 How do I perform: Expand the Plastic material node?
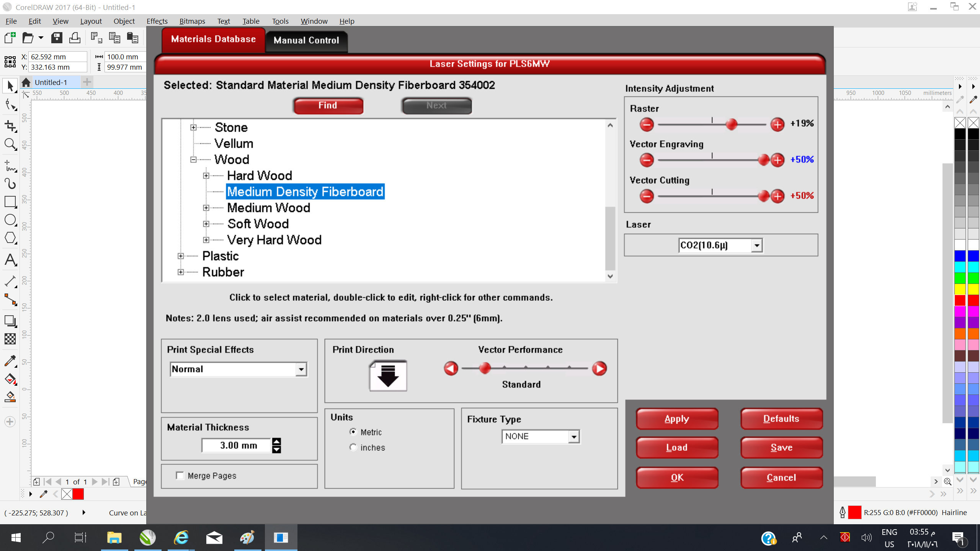coord(181,256)
